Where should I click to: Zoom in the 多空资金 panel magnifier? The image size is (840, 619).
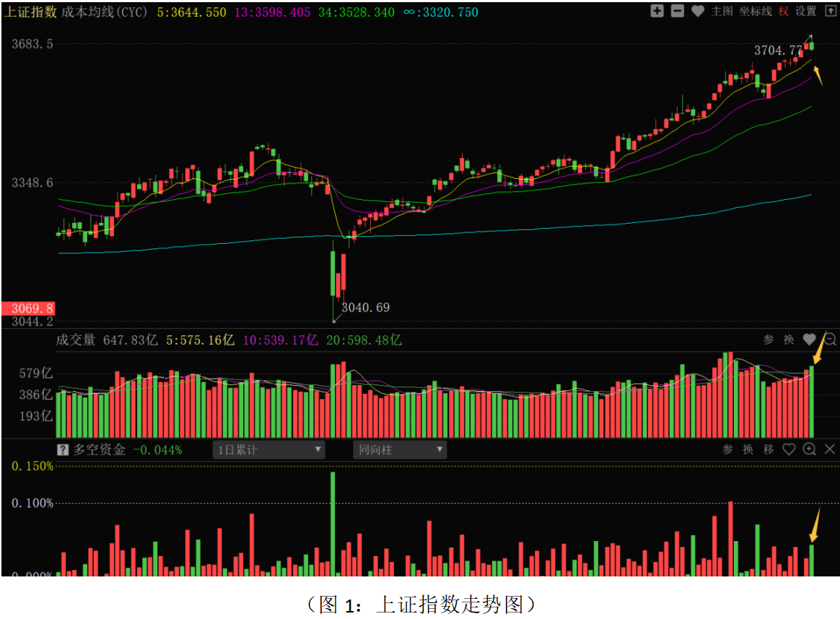point(809,449)
